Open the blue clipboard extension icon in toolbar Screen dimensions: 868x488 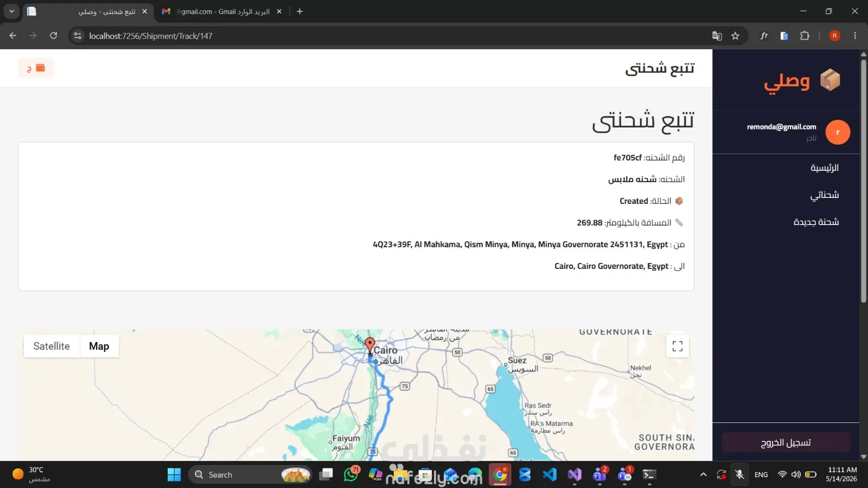point(784,36)
